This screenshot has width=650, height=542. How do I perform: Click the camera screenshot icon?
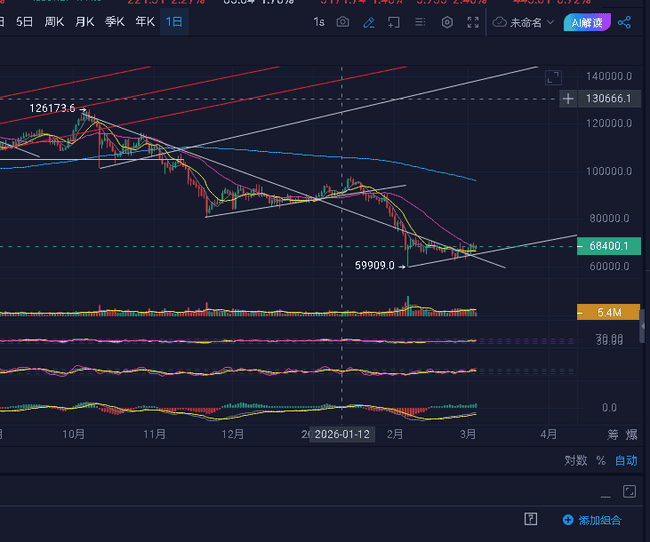pos(343,22)
